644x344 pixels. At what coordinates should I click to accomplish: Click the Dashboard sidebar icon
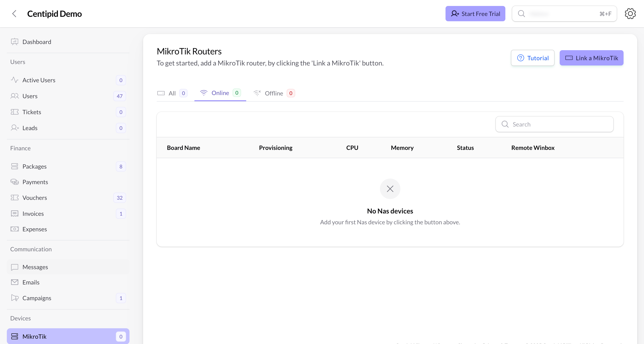coord(14,42)
